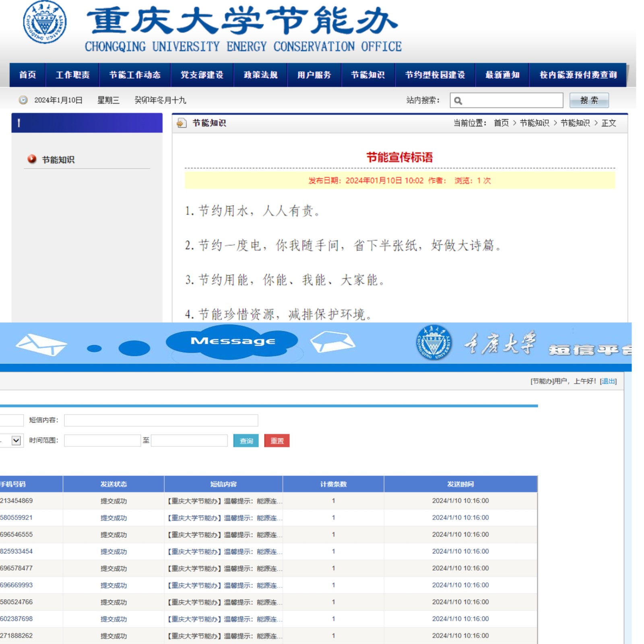Click phone number 213454869 in first row
This screenshot has height=644, width=644.
click(x=17, y=501)
